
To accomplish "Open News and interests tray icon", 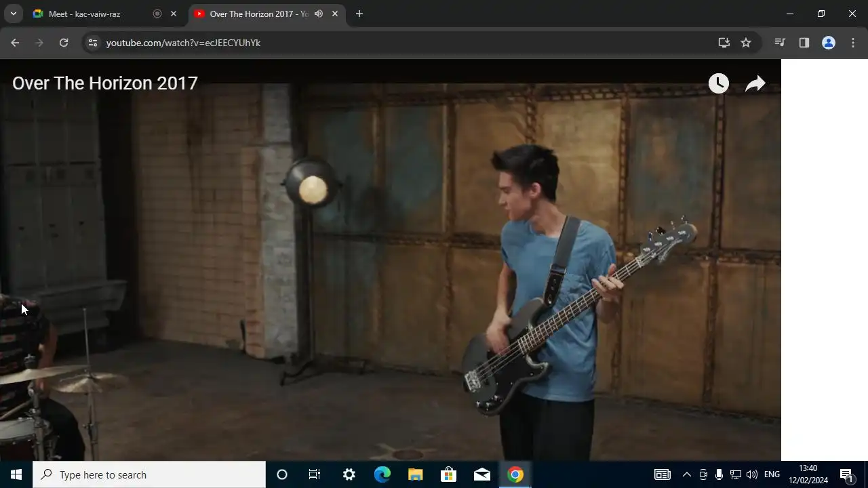I will (663, 474).
